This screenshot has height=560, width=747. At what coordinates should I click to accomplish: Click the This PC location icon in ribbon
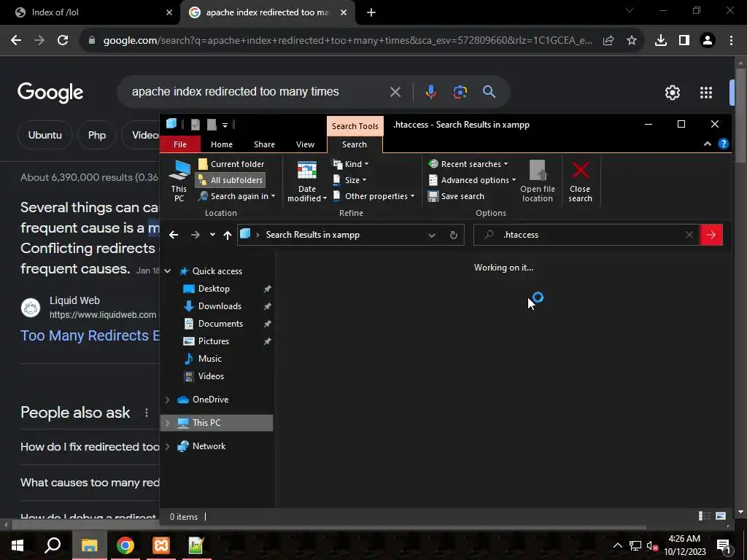[x=179, y=181]
